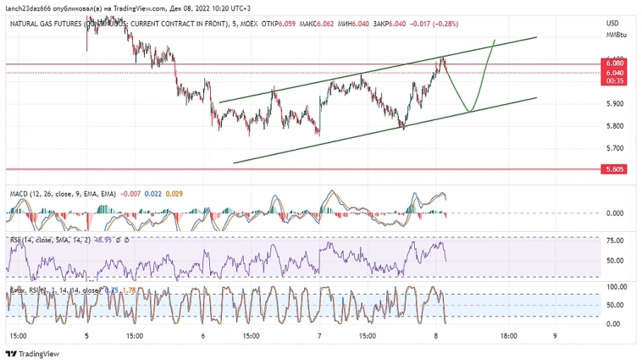Click the date label 7 on the time axis

pos(319,336)
